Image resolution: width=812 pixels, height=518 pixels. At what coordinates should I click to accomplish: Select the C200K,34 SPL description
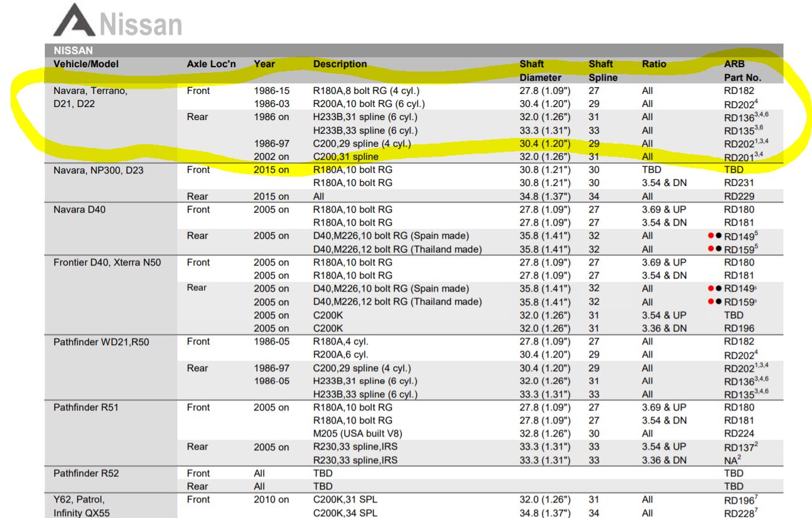point(345,513)
